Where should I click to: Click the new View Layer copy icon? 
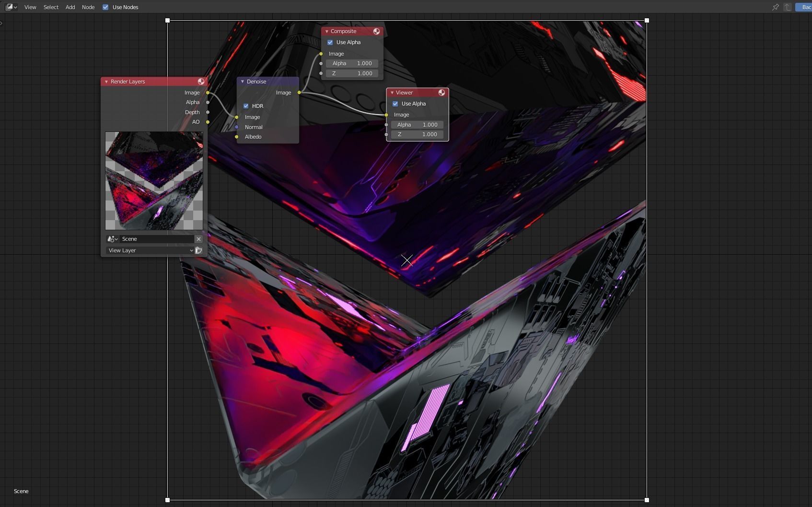click(198, 250)
